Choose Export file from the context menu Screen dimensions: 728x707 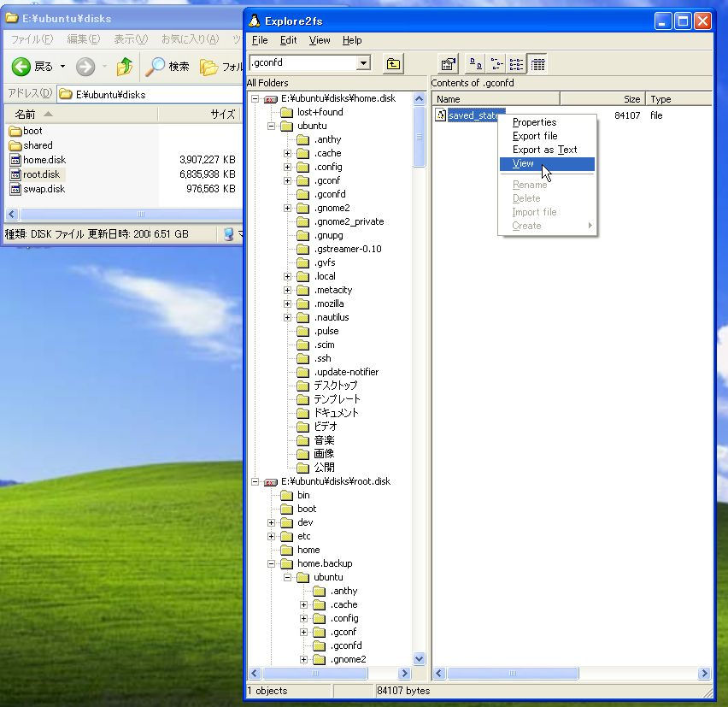point(547,136)
